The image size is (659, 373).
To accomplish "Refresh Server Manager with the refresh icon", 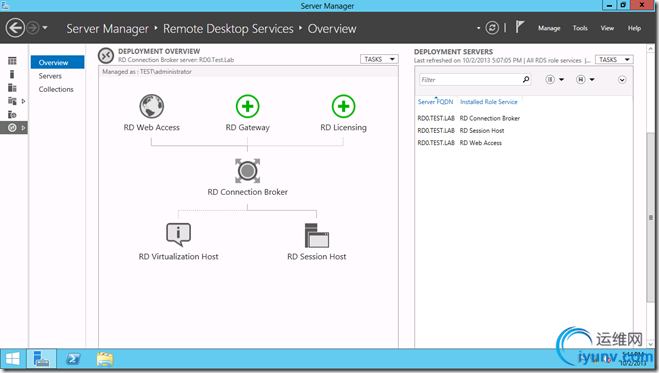I will [492, 28].
